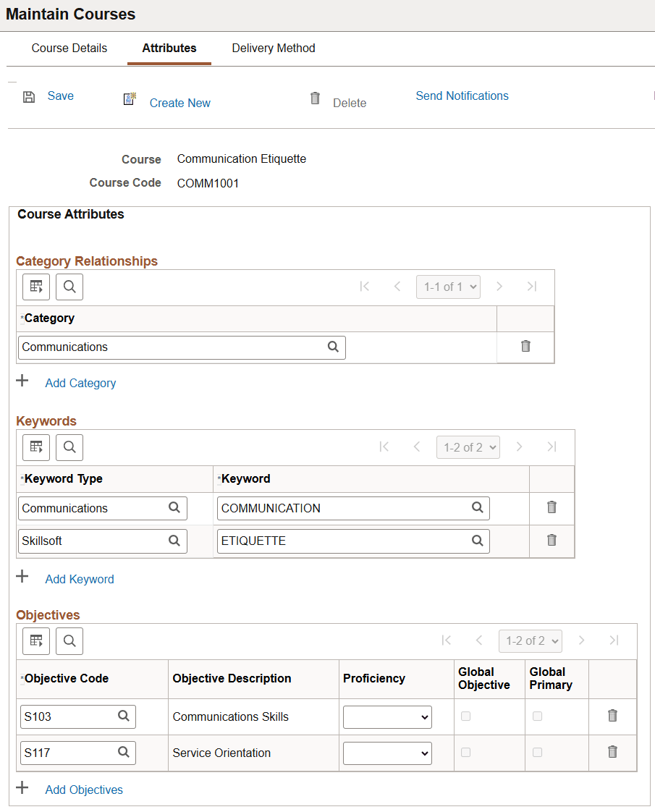Screen dimensions: 655x812
Task: Open the Proficiency dropdown for Communications Skills
Action: pyautogui.click(x=387, y=716)
